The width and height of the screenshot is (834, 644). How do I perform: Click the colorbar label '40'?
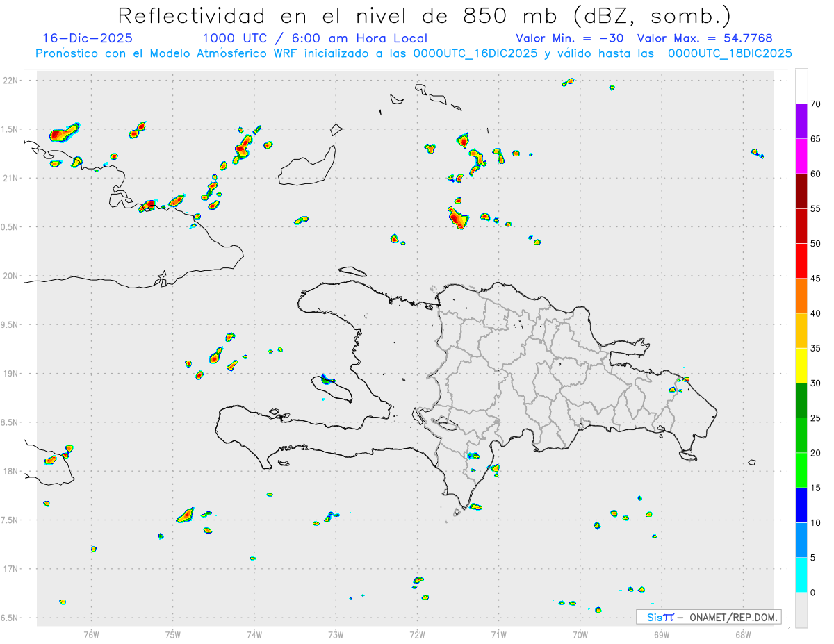tap(815, 313)
